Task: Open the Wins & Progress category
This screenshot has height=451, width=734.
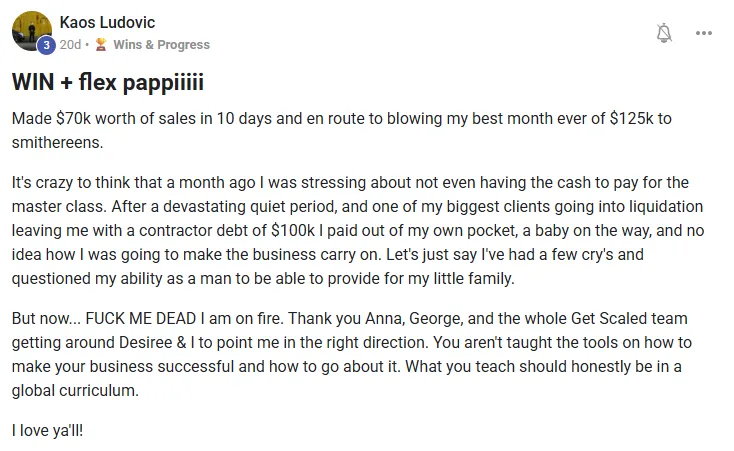Action: (x=161, y=44)
